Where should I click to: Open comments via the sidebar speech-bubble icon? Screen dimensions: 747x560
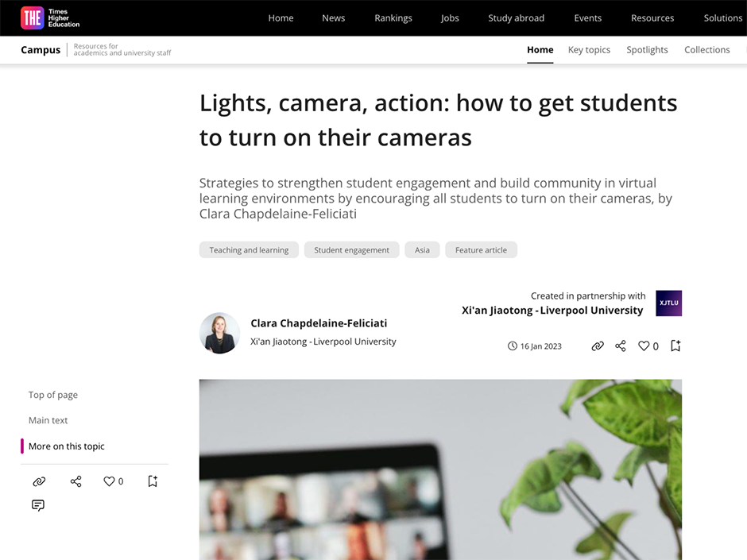click(38, 505)
